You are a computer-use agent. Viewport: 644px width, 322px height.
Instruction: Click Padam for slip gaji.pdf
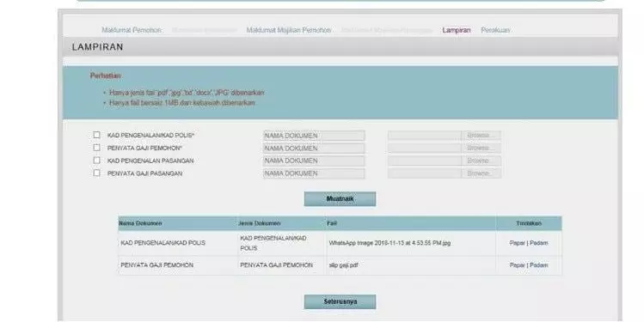pyautogui.click(x=539, y=265)
